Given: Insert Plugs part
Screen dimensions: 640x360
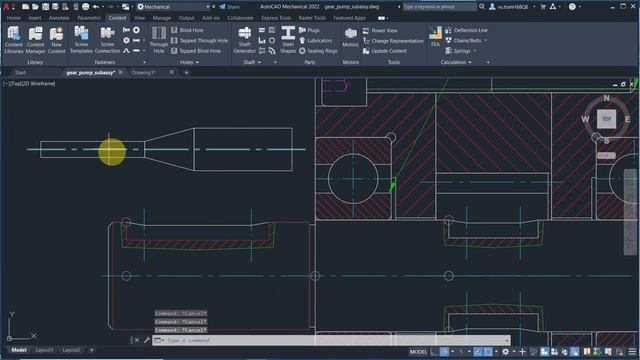Looking at the screenshot, I should point(309,30).
